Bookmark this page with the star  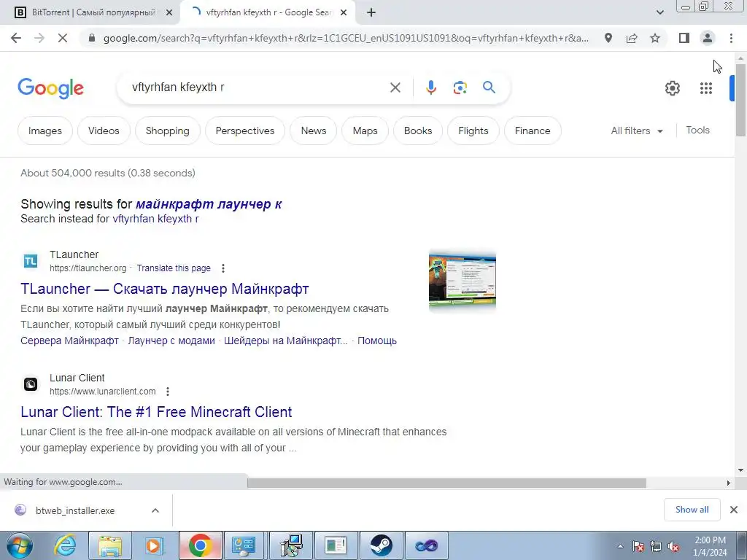click(x=655, y=38)
